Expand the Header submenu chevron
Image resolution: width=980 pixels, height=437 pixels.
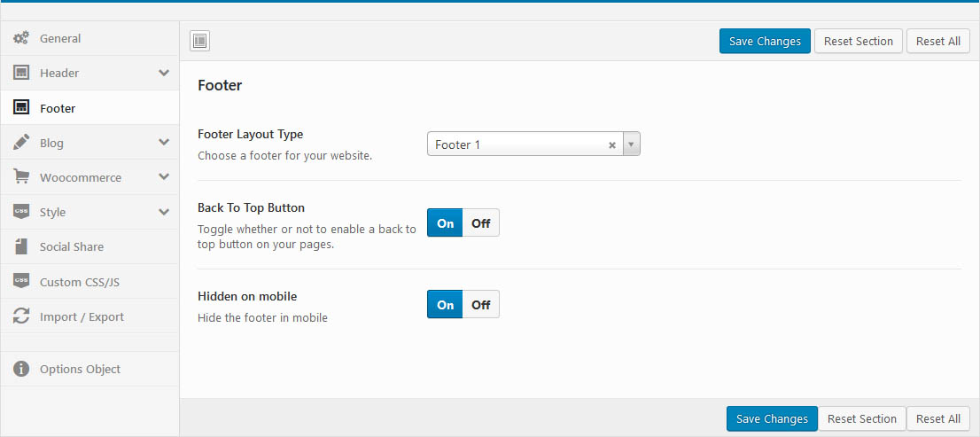(x=164, y=73)
